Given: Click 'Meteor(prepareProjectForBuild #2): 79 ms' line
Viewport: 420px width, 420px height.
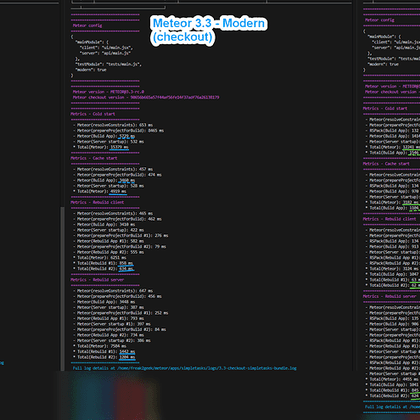Looking at the screenshot, I should [x=120, y=247].
